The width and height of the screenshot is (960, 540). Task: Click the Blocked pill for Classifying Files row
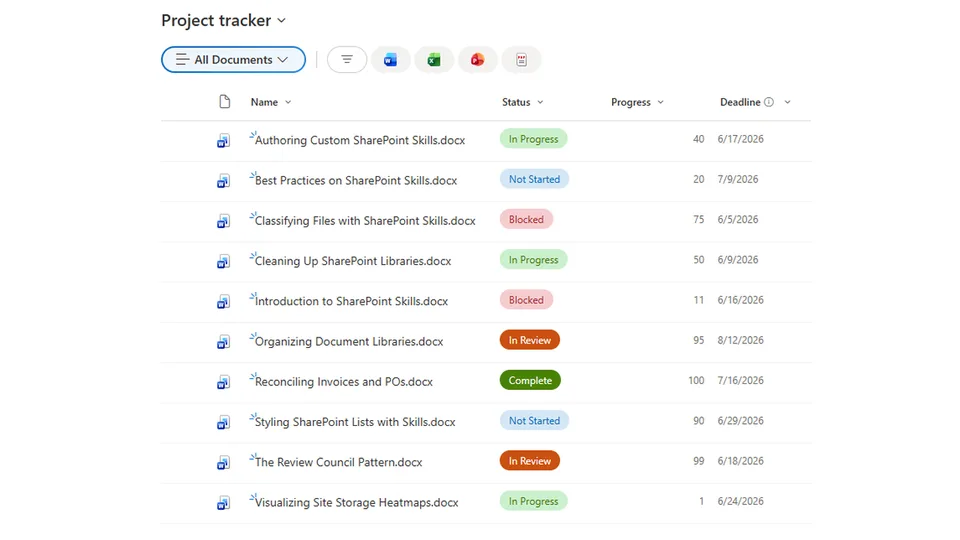click(x=527, y=219)
